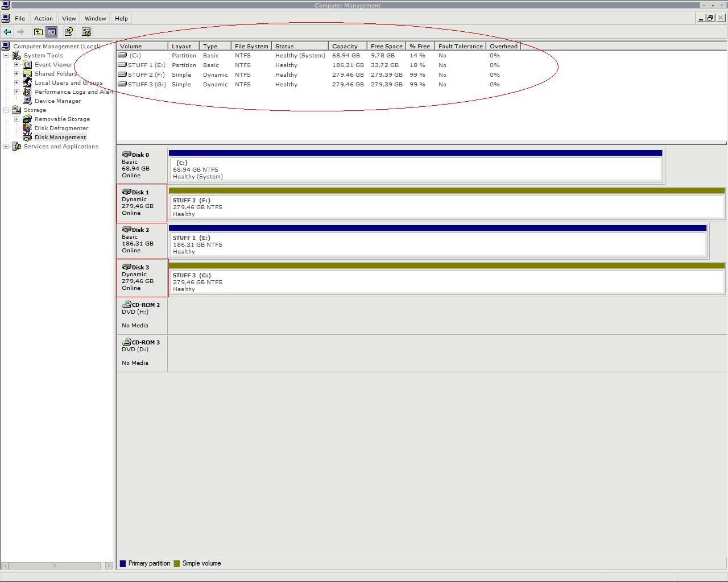Viewport: 728px width, 582px height.
Task: Select the CD-ROM 2 DVD (H:) icon
Action: click(126, 305)
